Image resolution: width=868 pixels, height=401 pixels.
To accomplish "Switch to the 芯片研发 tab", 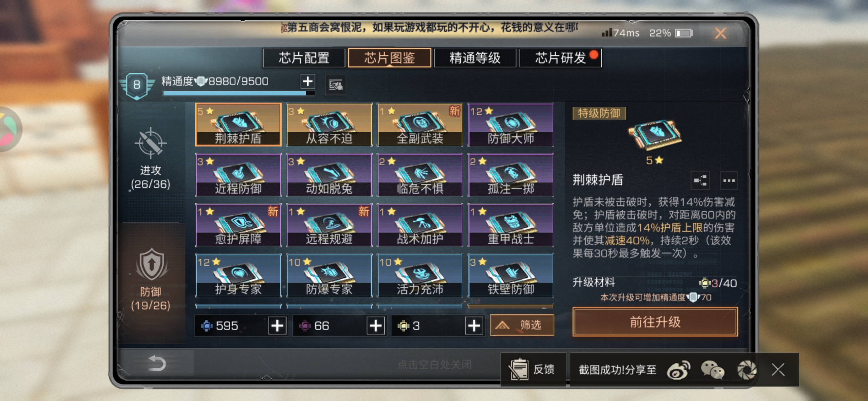I will (561, 58).
